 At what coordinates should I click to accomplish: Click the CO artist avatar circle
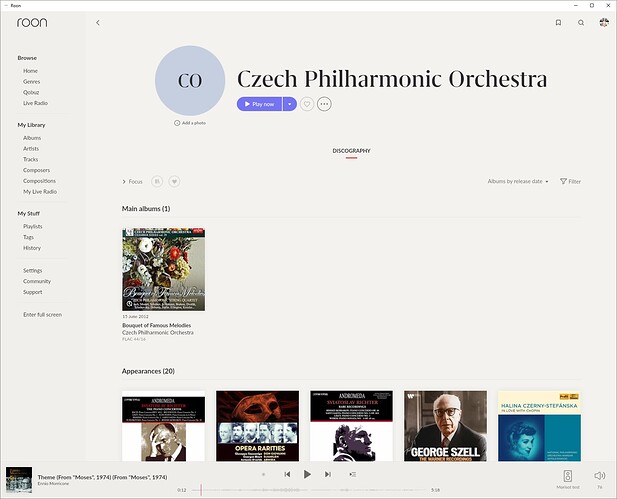190,81
